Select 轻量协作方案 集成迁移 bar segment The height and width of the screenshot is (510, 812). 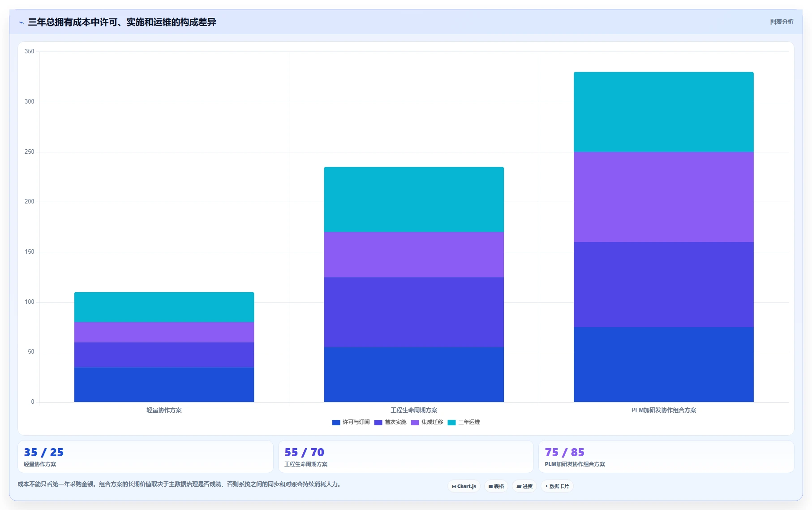(x=164, y=332)
